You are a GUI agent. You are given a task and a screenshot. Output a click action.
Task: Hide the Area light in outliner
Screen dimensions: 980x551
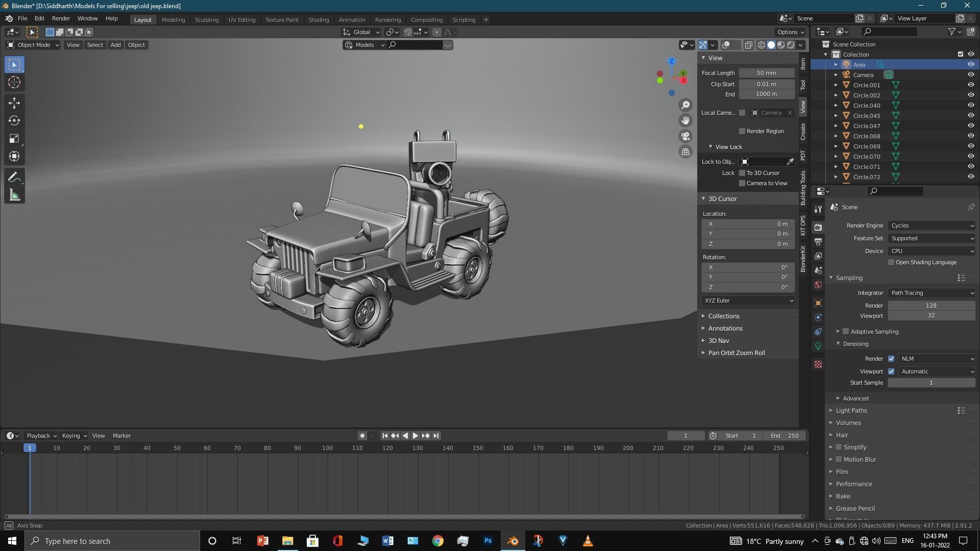(x=971, y=64)
